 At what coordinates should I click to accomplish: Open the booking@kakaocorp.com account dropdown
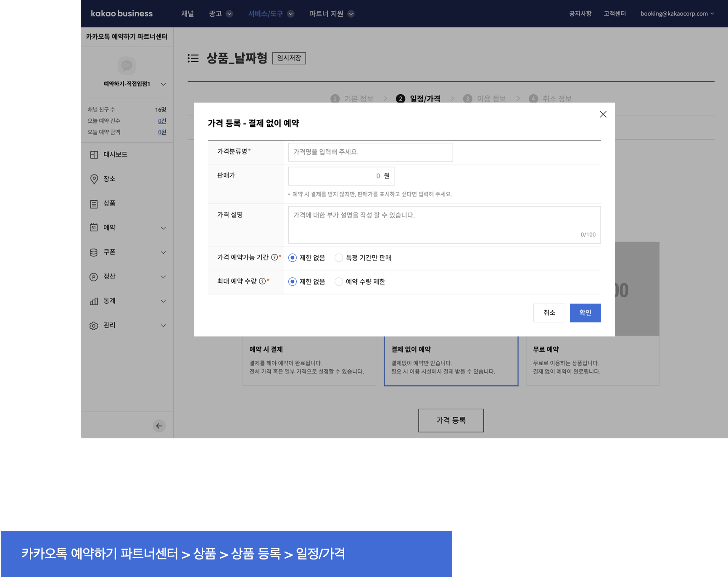point(677,13)
